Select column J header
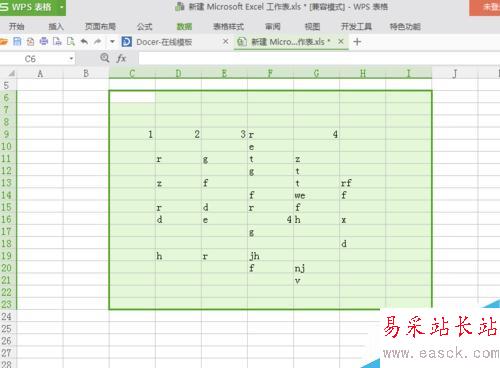 tap(455, 73)
